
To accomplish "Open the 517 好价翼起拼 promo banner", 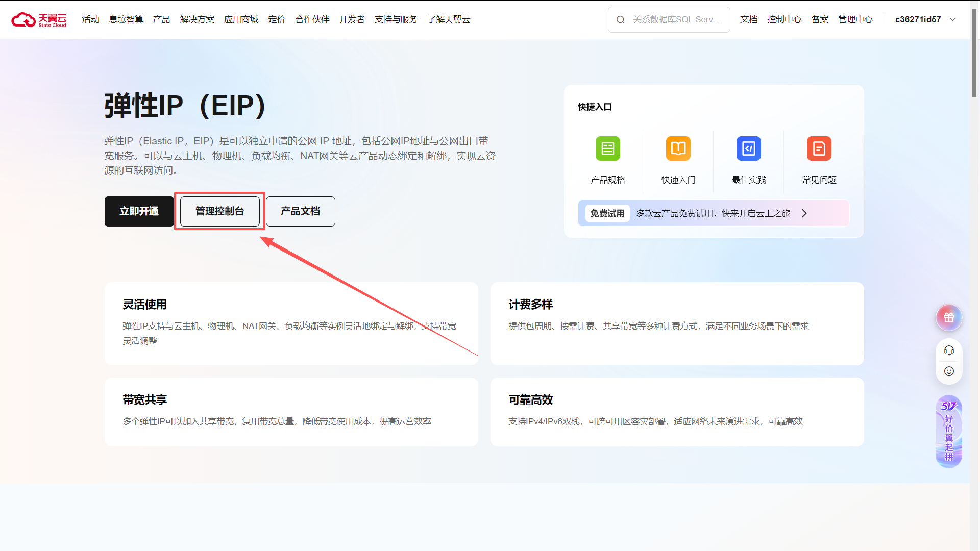I will 949,432.
